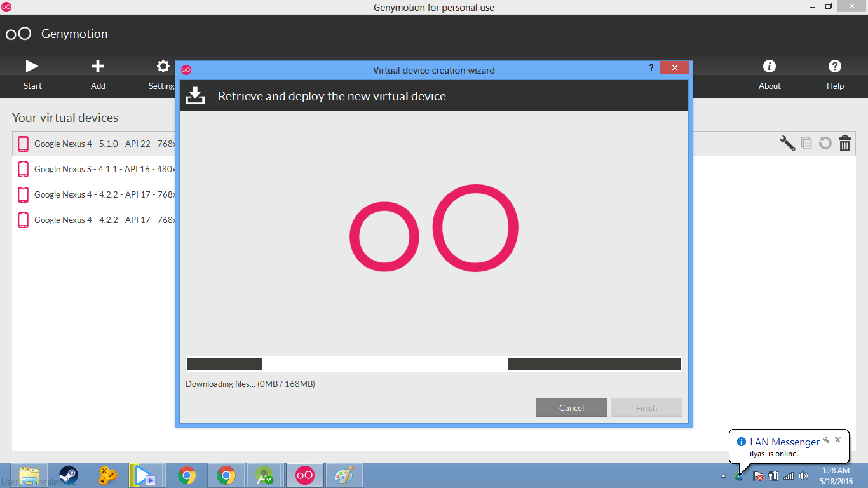
Task: Open wrench settings for Nexus 4 5.1.0
Action: 787,143
